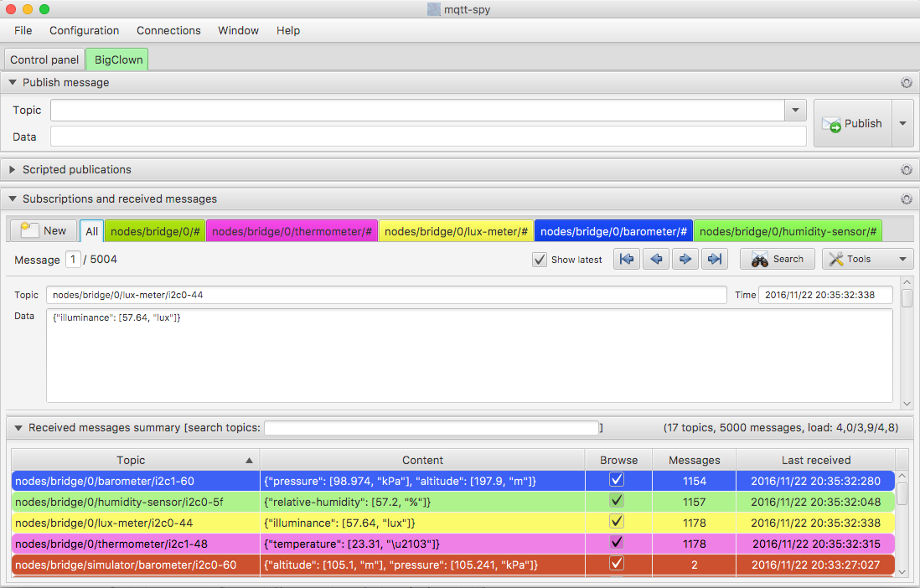Select the blue nodes/bridge/0/barometer/# tab
Image resolution: width=920 pixels, height=588 pixels.
613,231
